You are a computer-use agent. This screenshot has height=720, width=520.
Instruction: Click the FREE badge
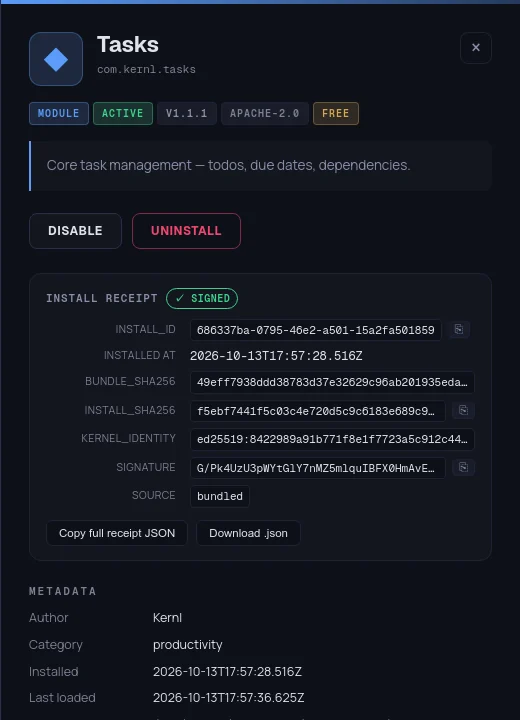click(336, 113)
